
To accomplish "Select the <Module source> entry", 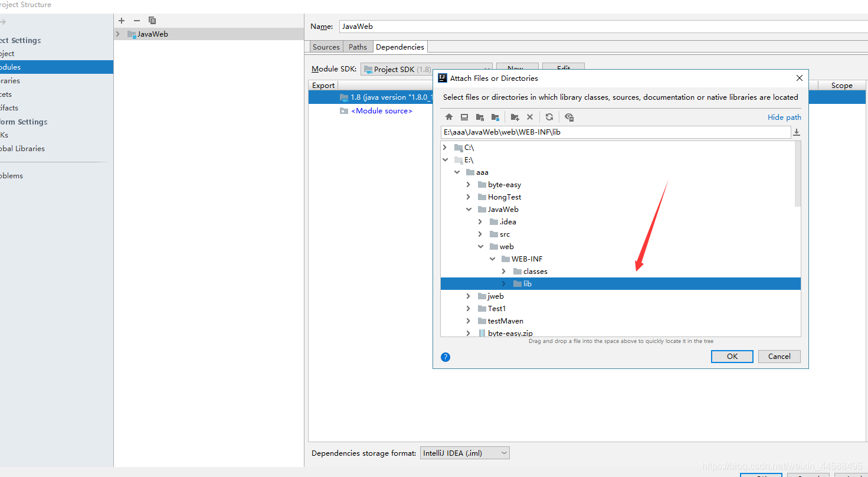I will coord(381,111).
